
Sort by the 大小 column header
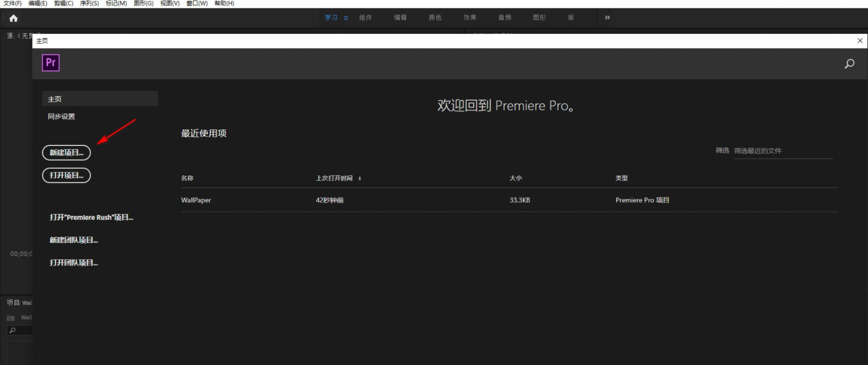(516, 178)
